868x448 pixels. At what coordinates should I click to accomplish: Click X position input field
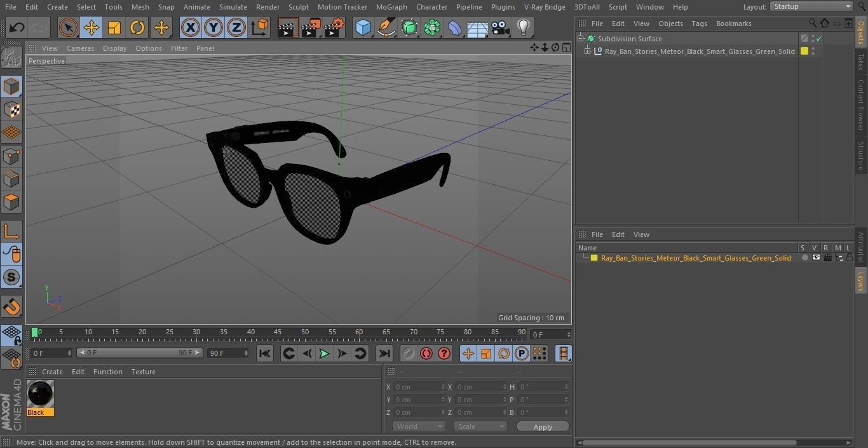click(x=419, y=386)
